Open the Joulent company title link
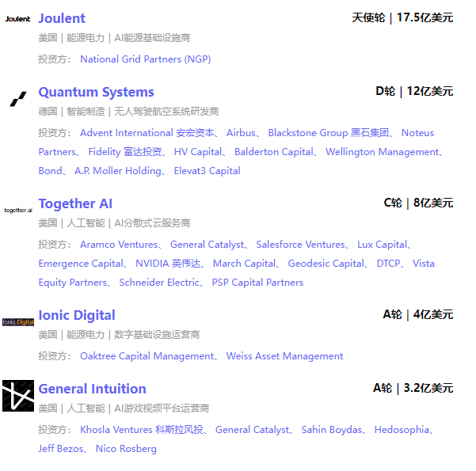 [x=62, y=18]
